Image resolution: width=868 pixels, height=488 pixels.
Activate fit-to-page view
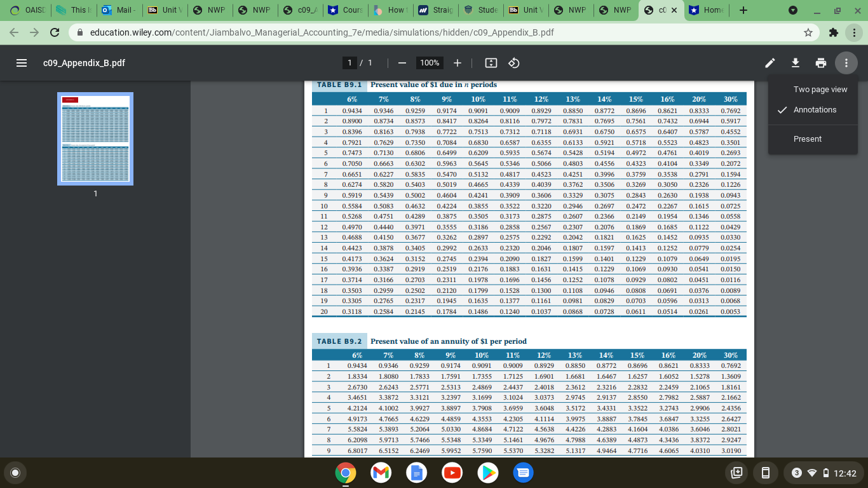[490, 63]
